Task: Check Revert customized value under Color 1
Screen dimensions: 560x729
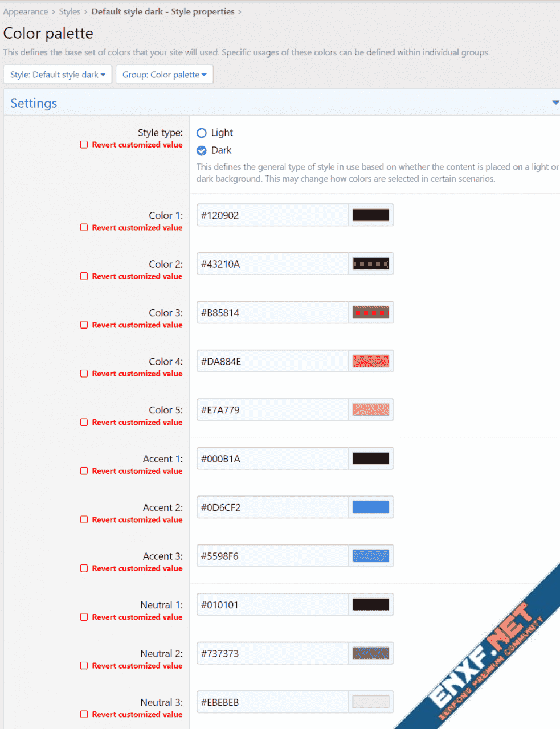Action: point(84,228)
